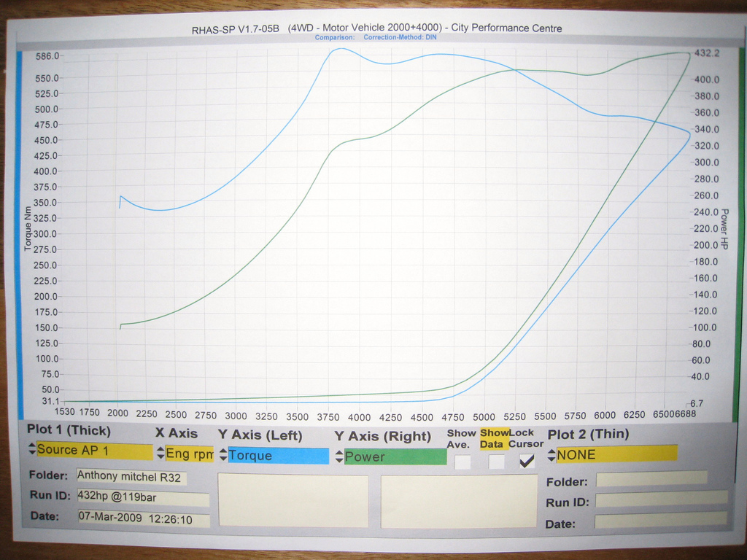This screenshot has width=747, height=560.
Task: Click the blank notes box under Y Axis Right
Action: point(459,501)
